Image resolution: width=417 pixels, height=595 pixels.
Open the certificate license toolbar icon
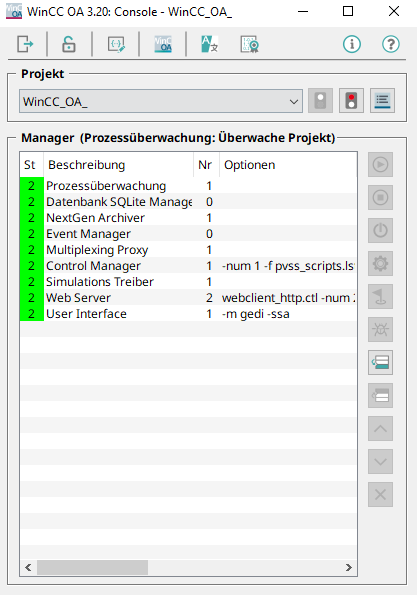point(250,44)
